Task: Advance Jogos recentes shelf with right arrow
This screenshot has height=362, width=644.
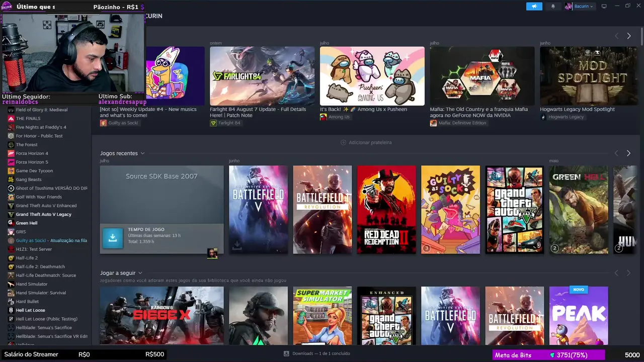Action: [x=628, y=153]
